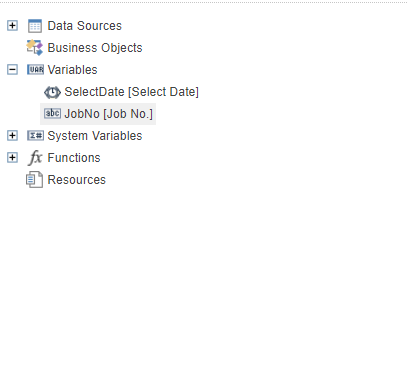Select the Resources item
This screenshot has width=408, height=389.
tap(77, 180)
